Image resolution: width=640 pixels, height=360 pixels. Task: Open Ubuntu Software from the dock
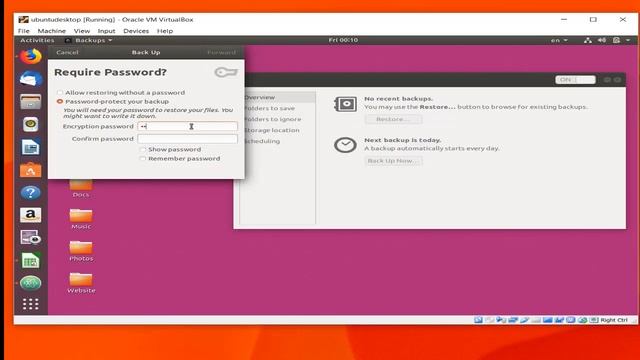click(31, 170)
